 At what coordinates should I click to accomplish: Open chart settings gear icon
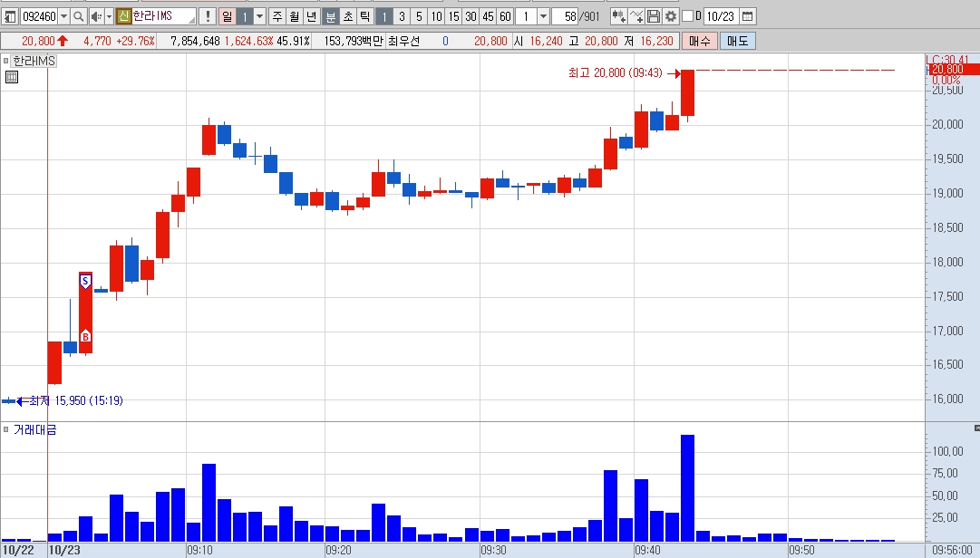(671, 16)
